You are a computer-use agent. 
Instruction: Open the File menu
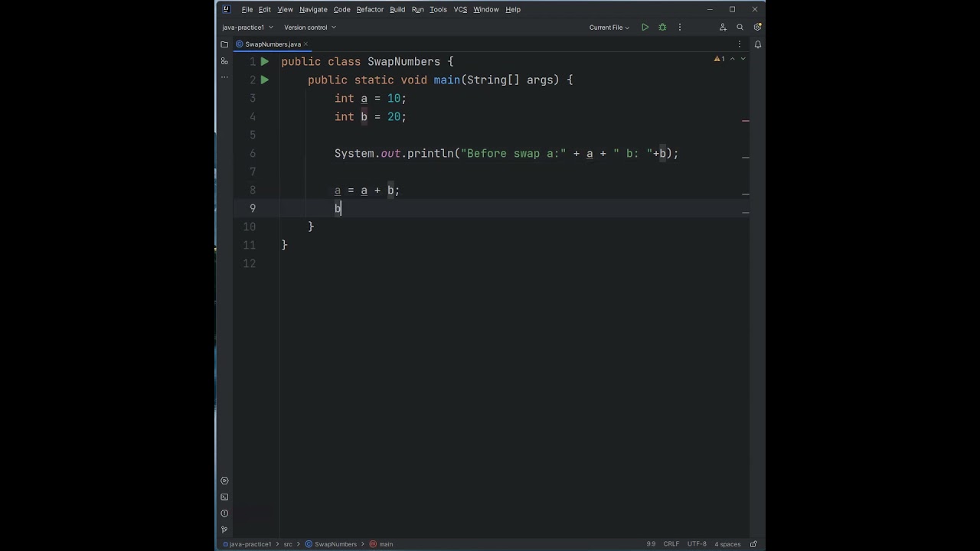coord(247,9)
